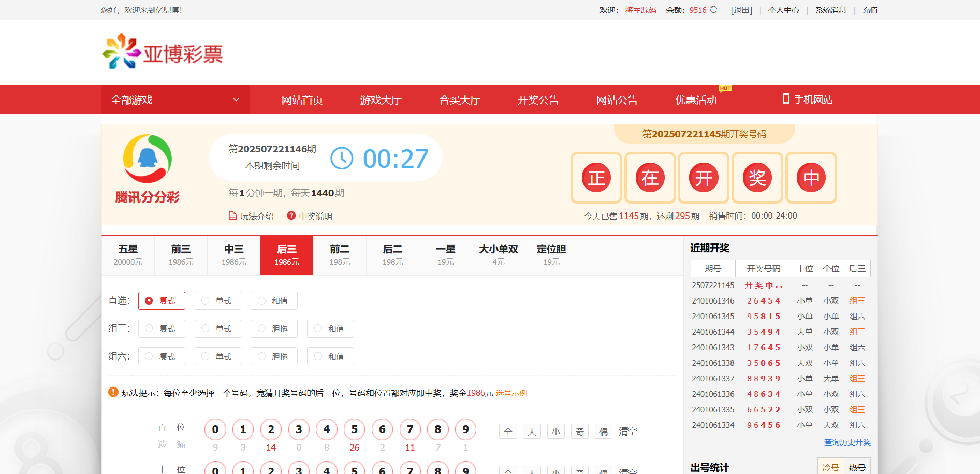Open the 定位胆 play tab

(x=551, y=255)
